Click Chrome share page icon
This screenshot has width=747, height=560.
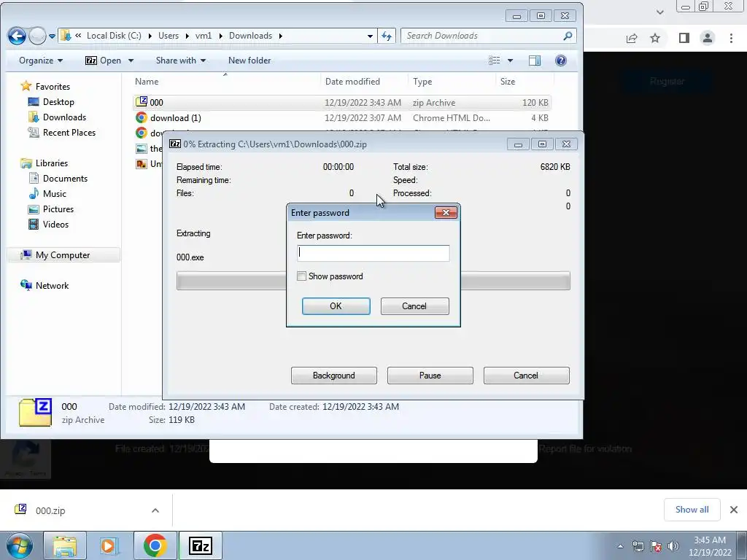[x=632, y=38]
